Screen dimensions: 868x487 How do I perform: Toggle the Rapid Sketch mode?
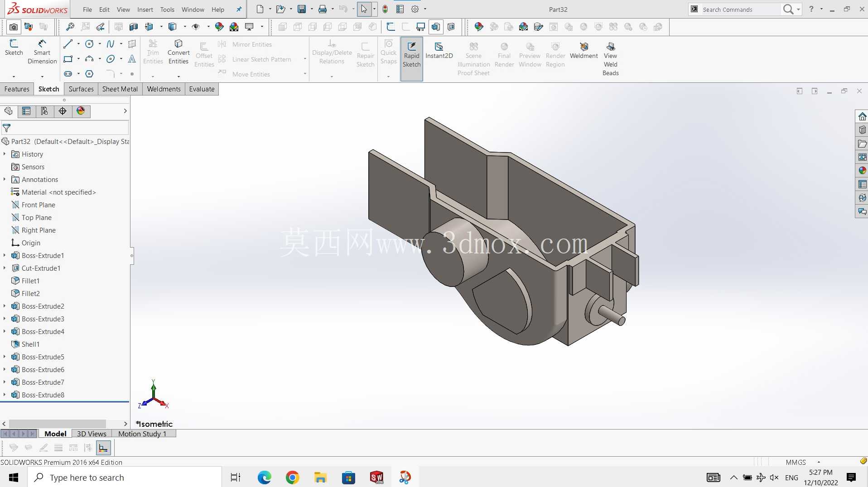[411, 59]
